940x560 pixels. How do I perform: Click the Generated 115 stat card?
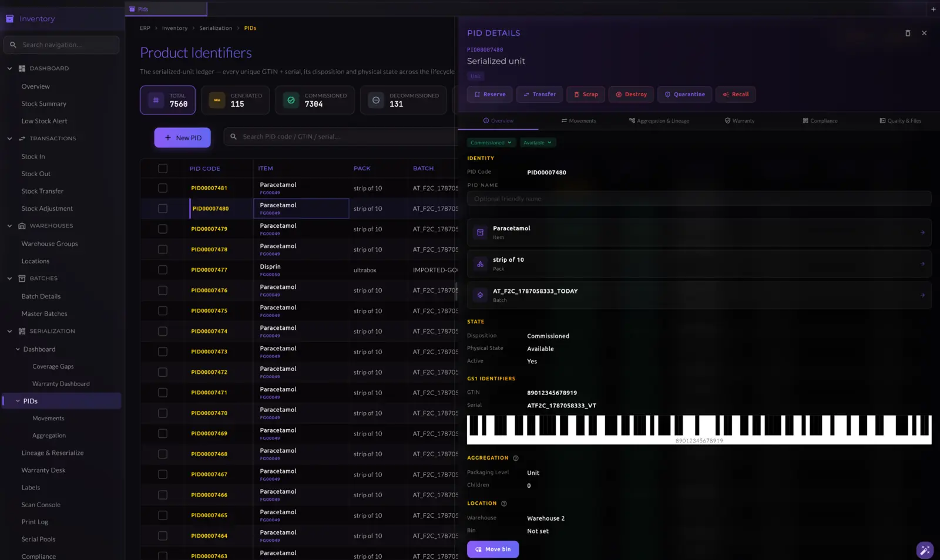coord(235,100)
